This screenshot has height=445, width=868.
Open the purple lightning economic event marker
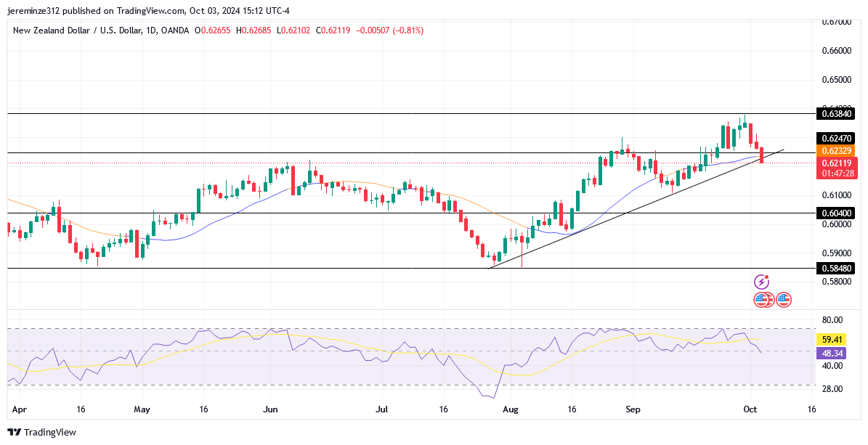[x=761, y=282]
